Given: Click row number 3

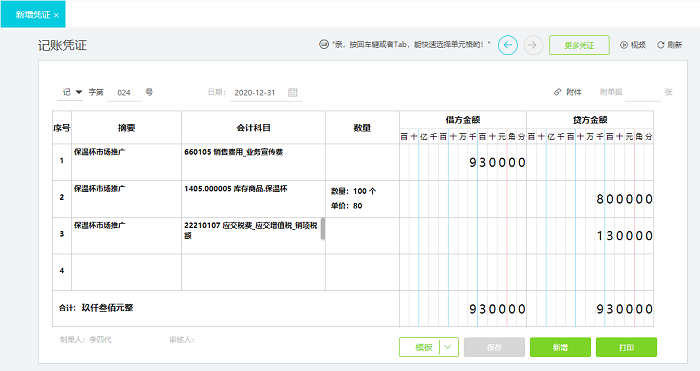Looking at the screenshot, I should (x=62, y=234).
